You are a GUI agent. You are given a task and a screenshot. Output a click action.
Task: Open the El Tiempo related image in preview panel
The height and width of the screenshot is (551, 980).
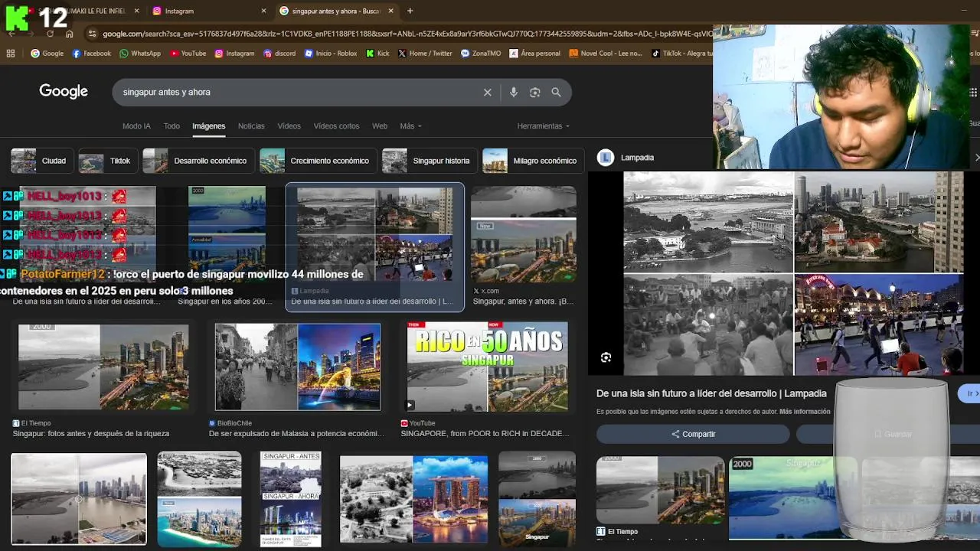pyautogui.click(x=660, y=490)
